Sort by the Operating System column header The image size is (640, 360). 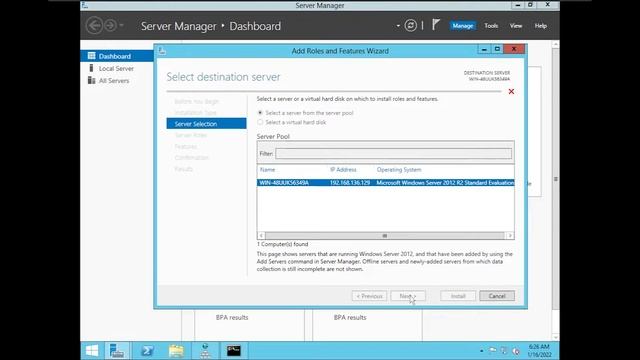tap(399, 169)
